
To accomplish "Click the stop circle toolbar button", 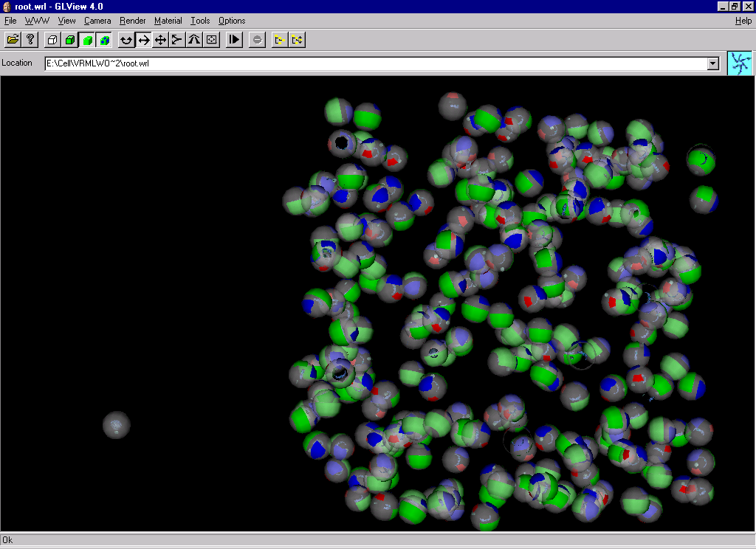I will (x=257, y=40).
